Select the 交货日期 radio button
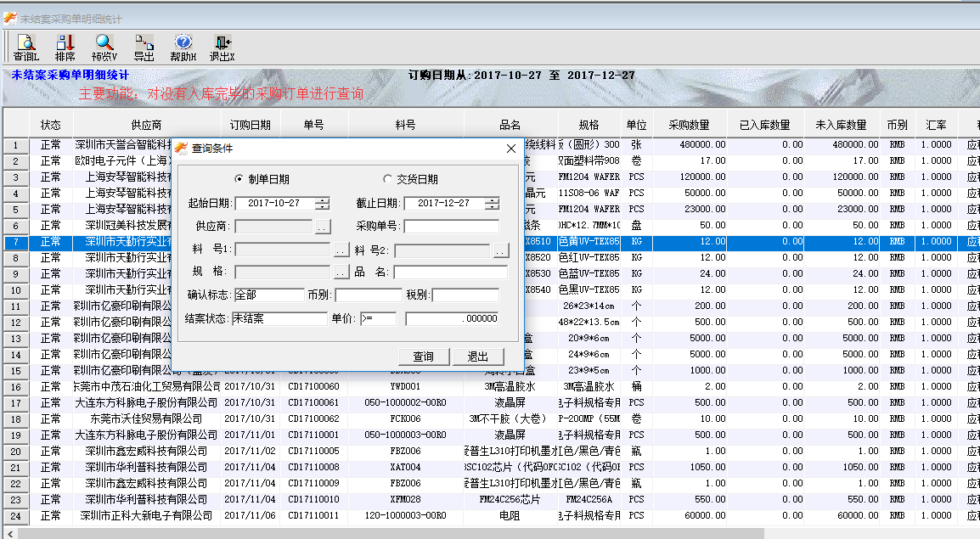980x539 pixels. pos(388,179)
